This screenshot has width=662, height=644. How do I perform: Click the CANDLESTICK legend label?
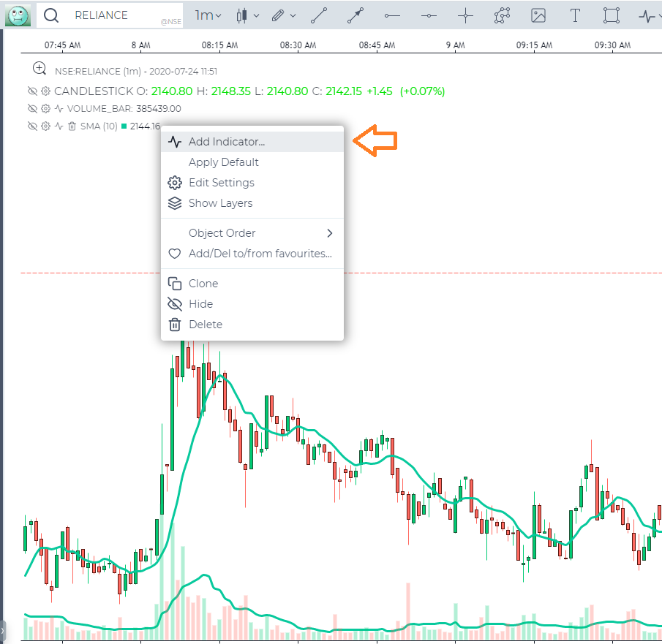[94, 91]
